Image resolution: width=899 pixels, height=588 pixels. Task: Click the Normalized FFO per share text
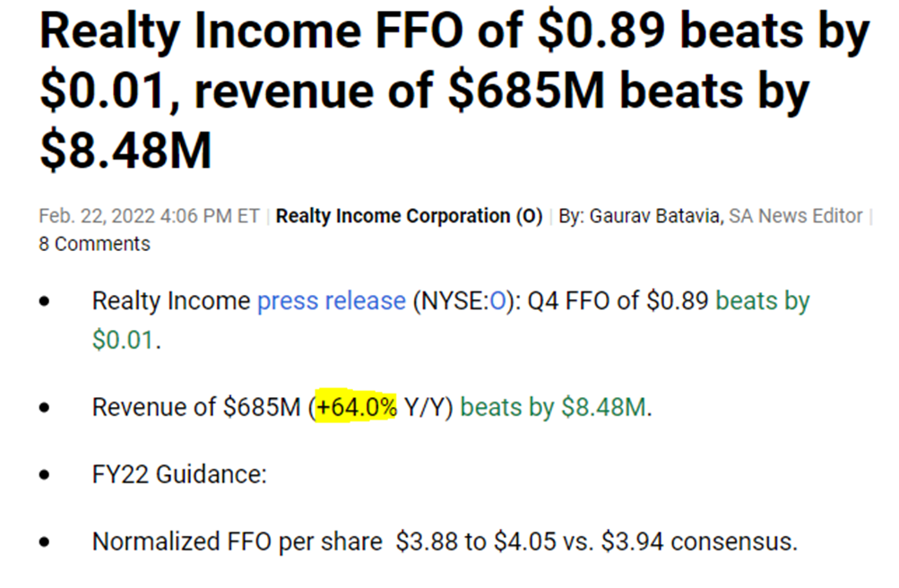click(239, 541)
